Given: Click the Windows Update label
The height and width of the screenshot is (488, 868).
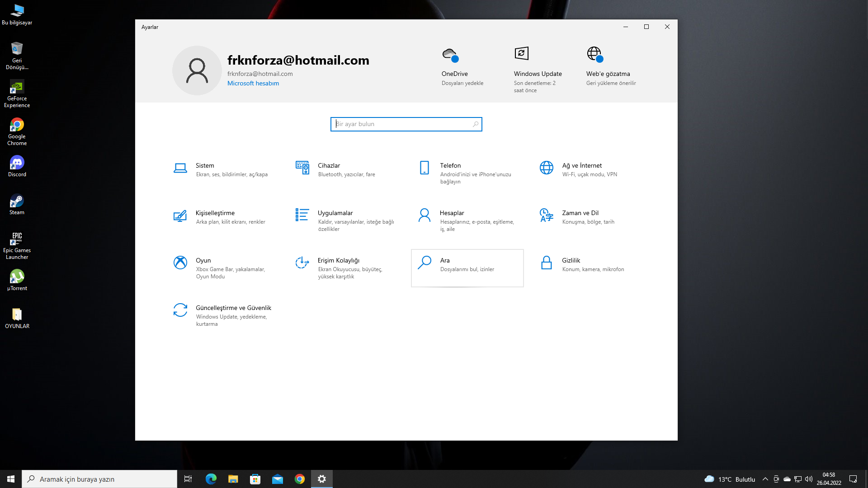Looking at the screenshot, I should pos(538,74).
